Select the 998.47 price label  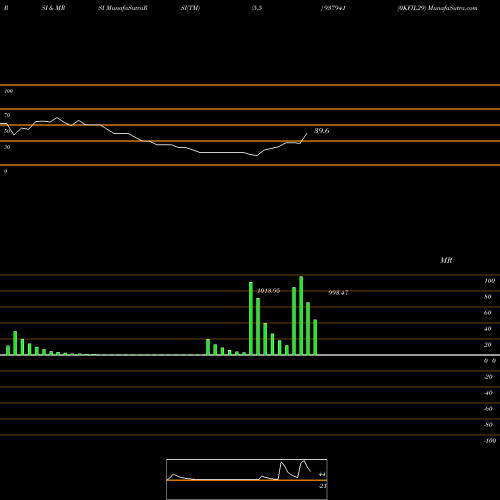pos(338,293)
